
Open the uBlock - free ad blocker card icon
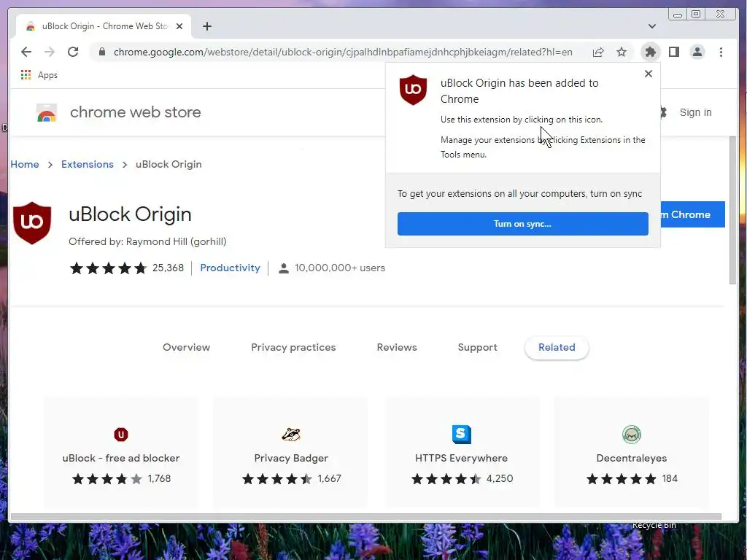[x=121, y=435]
